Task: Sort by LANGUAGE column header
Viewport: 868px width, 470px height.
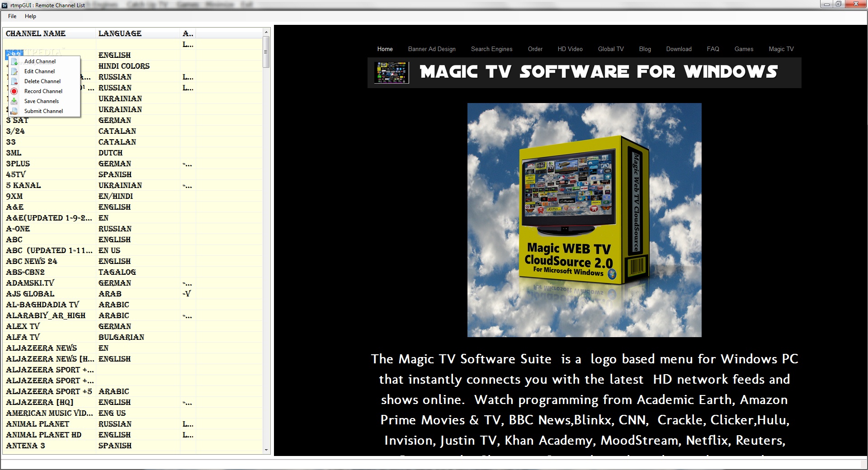Action: tap(138, 33)
